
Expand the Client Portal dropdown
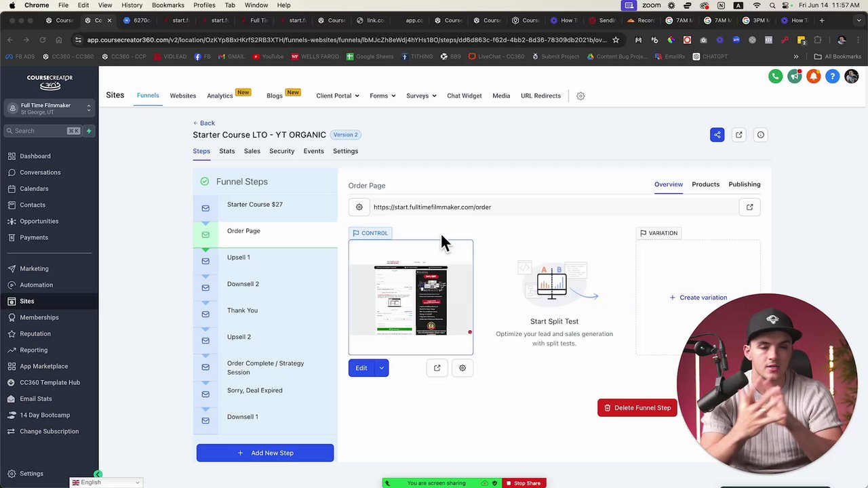pyautogui.click(x=337, y=96)
